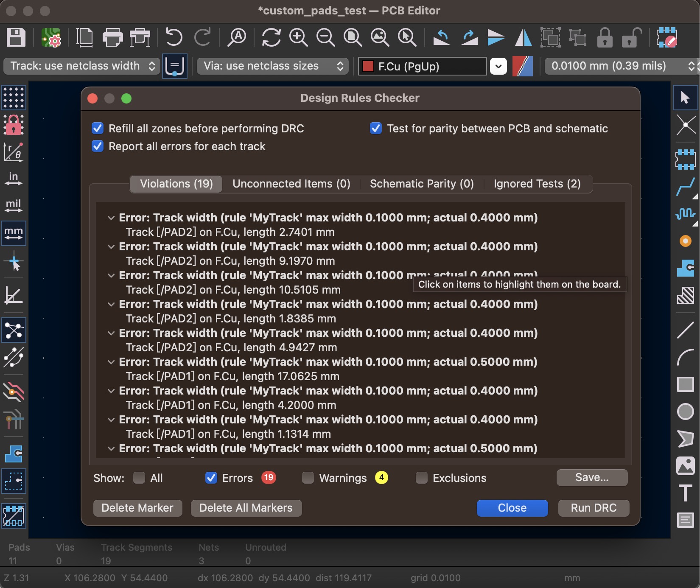Click the Undo arrow

pos(174,37)
